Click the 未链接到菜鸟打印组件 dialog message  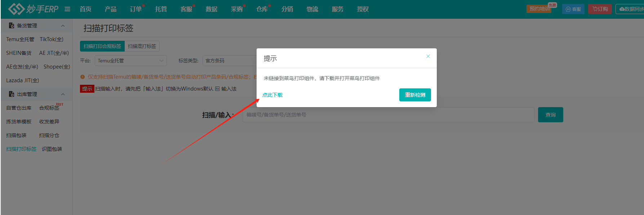[x=322, y=78]
